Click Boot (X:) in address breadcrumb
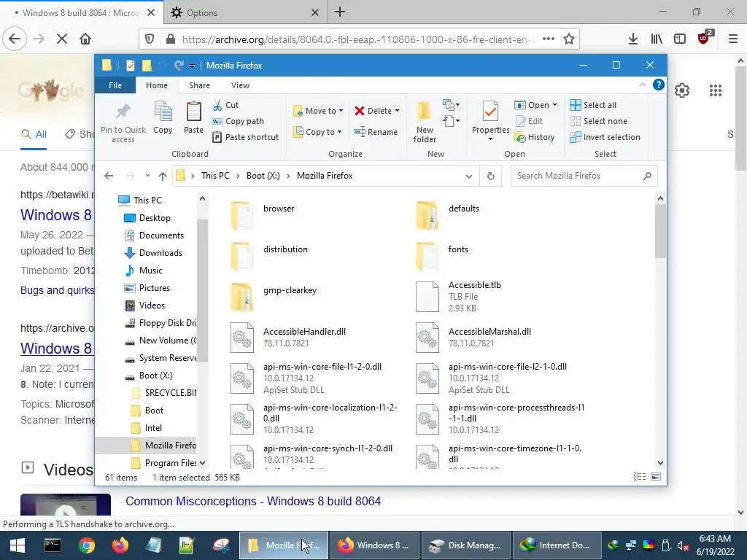The width and height of the screenshot is (747, 560). coord(263,176)
